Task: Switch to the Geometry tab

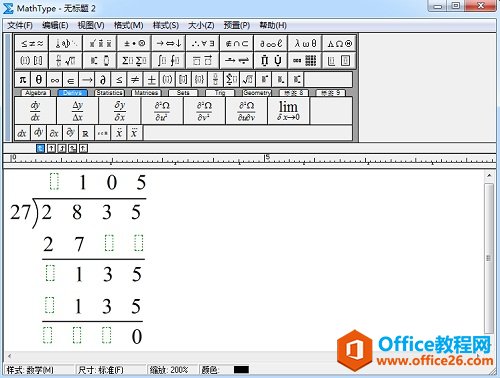Action: 257,93
